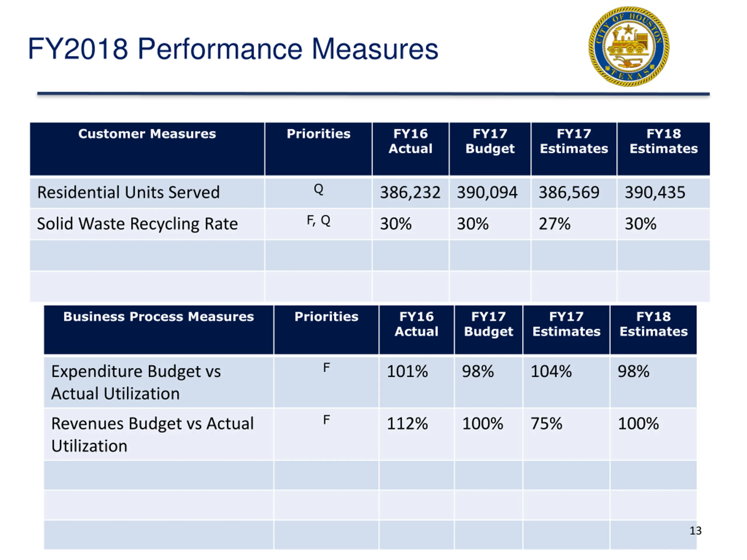Click the 104% FY17 Estimates cell
Image resolution: width=747 pixels, height=560 pixels.
(566, 382)
